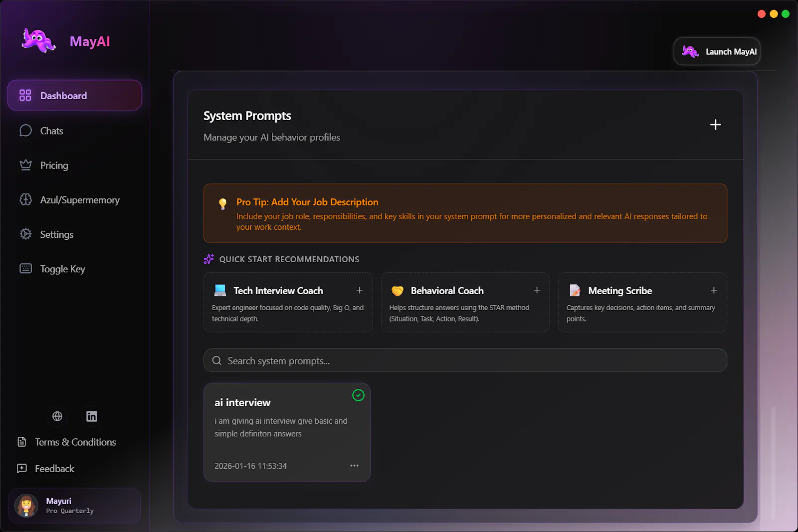This screenshot has height=532, width=798.
Task: Select the Tech Interview Coach card title
Action: click(278, 291)
